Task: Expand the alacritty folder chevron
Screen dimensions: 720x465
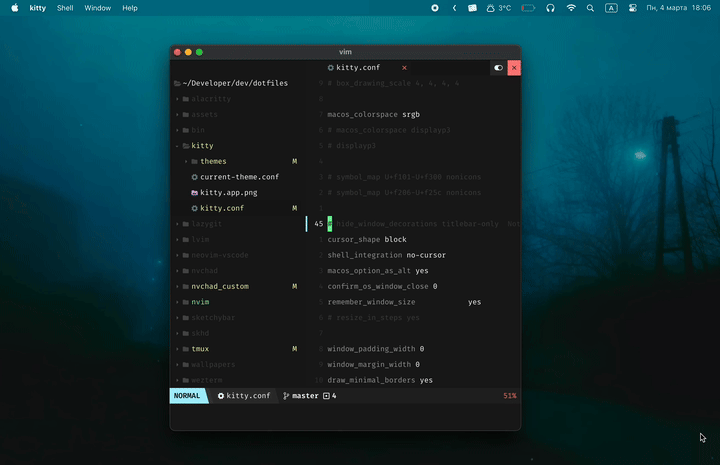Action: [x=177, y=99]
